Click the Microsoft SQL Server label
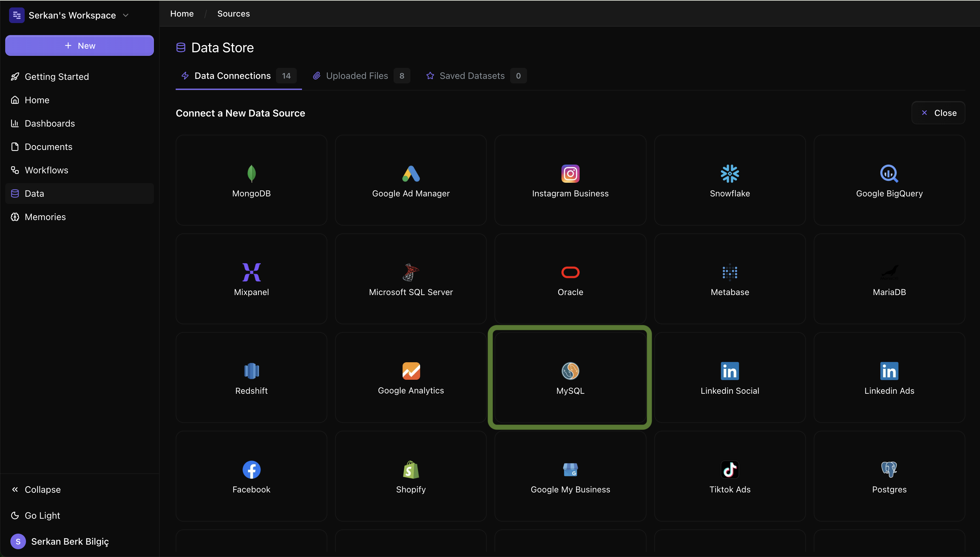The width and height of the screenshot is (980, 557). tap(411, 292)
